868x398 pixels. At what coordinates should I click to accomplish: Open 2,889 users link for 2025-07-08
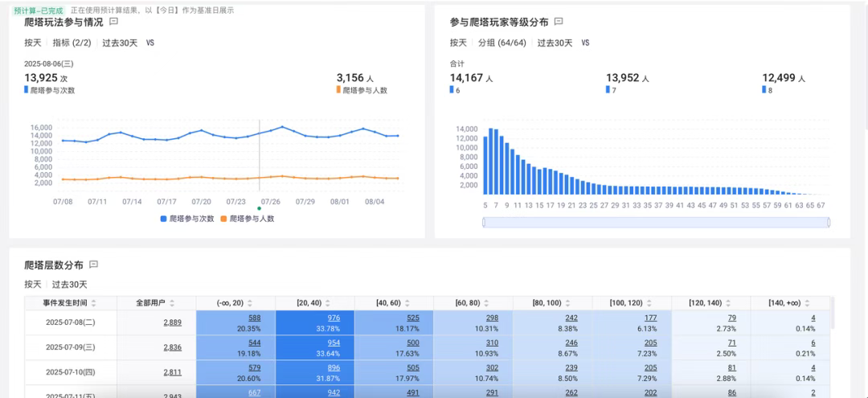(x=172, y=322)
